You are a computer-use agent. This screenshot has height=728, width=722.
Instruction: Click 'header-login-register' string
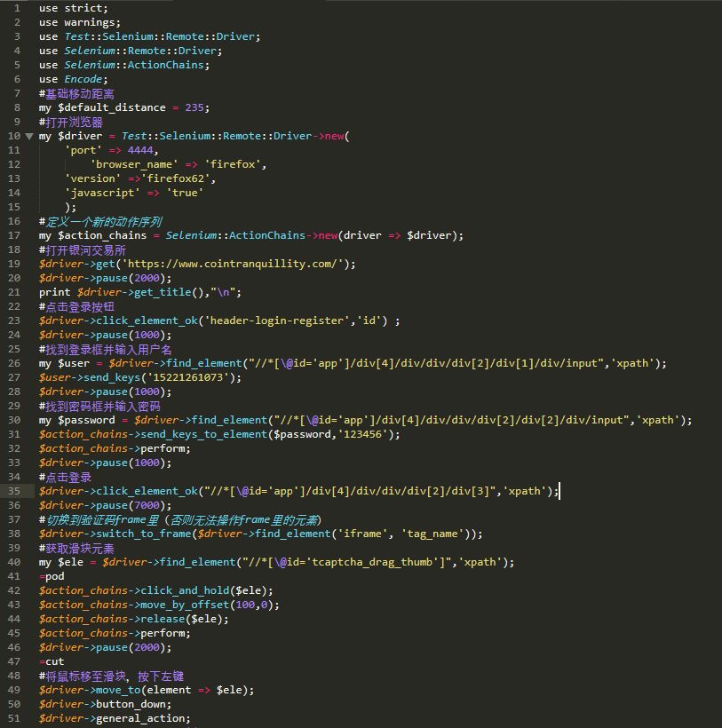[x=277, y=320]
